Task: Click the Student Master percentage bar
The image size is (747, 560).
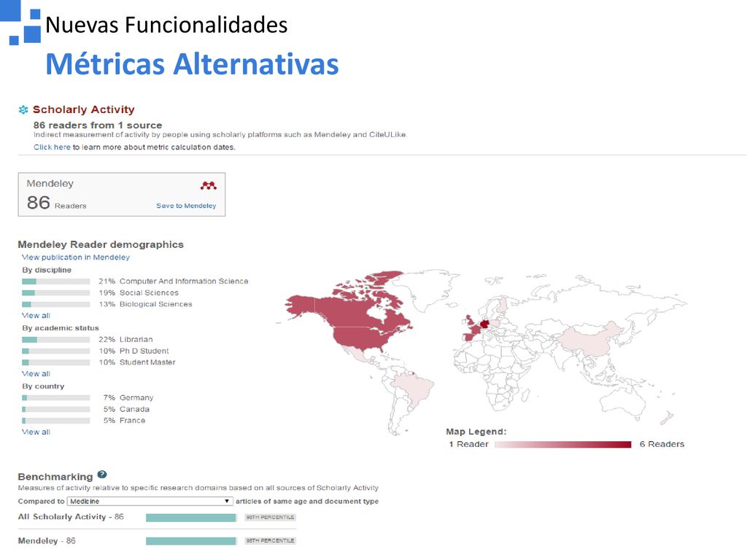Action: click(x=55, y=362)
